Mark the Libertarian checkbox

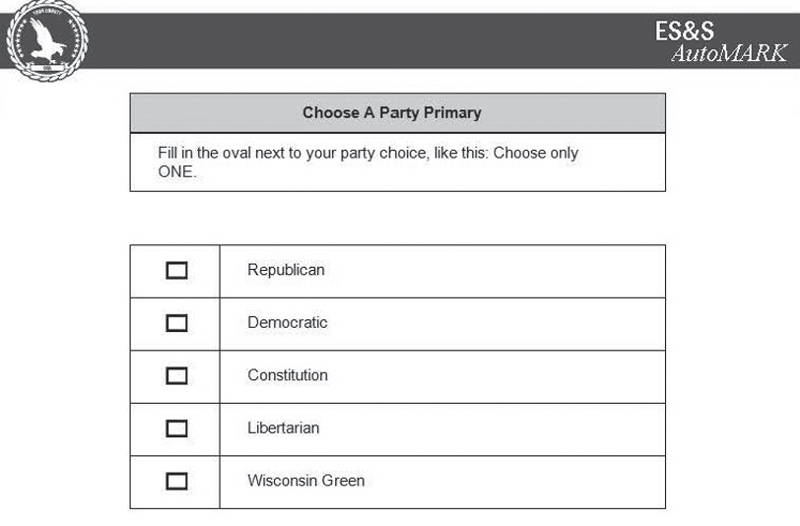coord(176,428)
